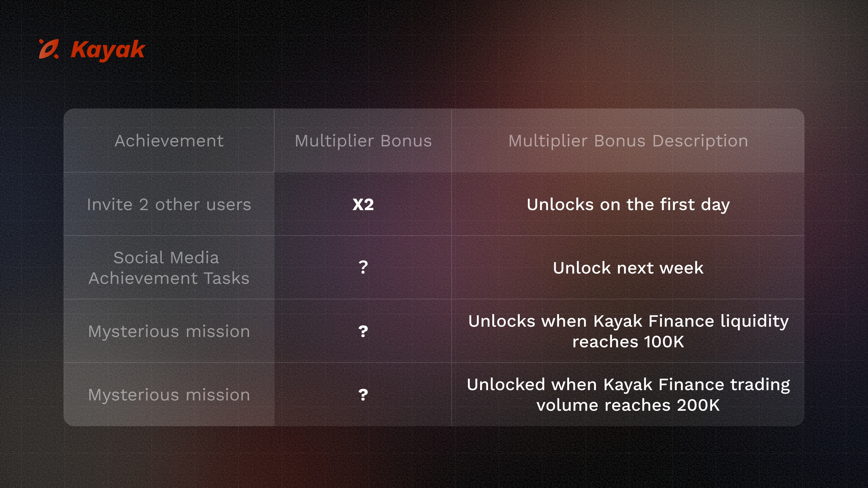The image size is (868, 488).
Task: Click the second Mysterious mission cell
Action: point(169,395)
